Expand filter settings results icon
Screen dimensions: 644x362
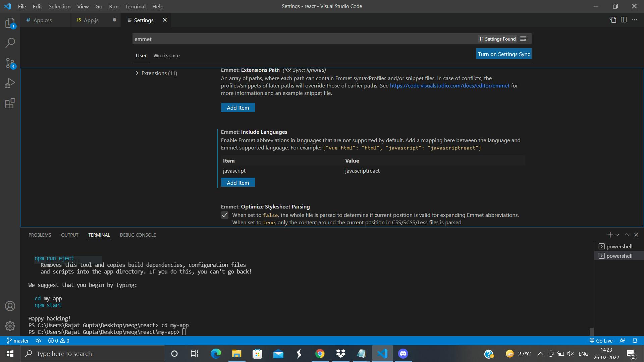coord(523,39)
